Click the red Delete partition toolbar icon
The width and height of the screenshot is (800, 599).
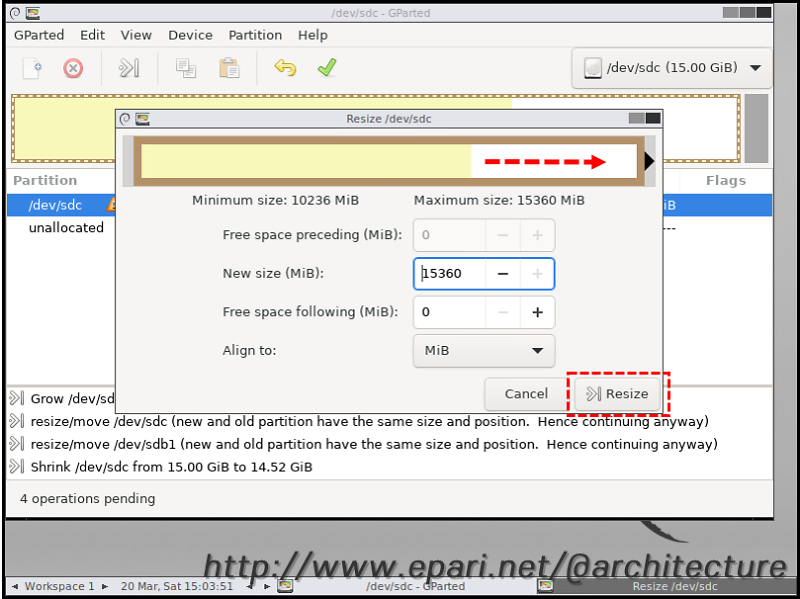pyautogui.click(x=73, y=68)
